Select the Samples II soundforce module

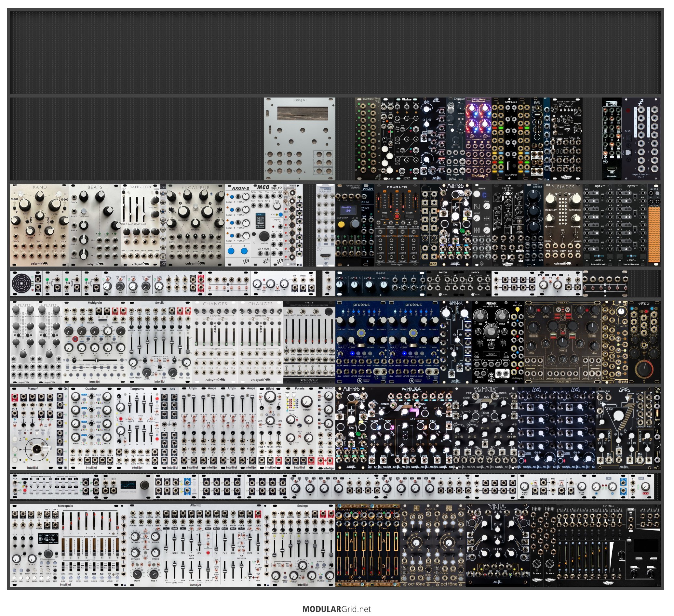[511, 139]
